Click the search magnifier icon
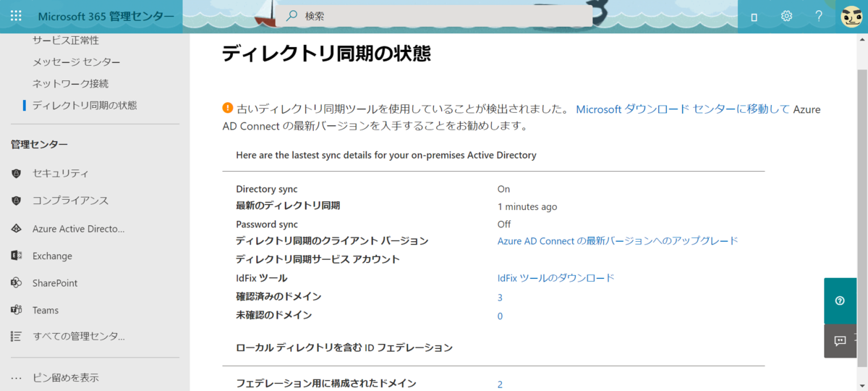Image resolution: width=868 pixels, height=391 pixels. (x=292, y=15)
